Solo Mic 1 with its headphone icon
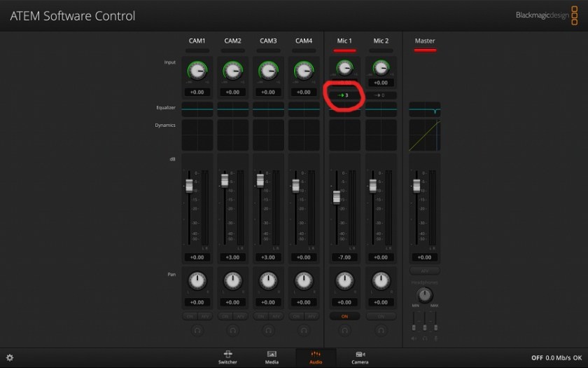This screenshot has height=368, width=588. 344,330
